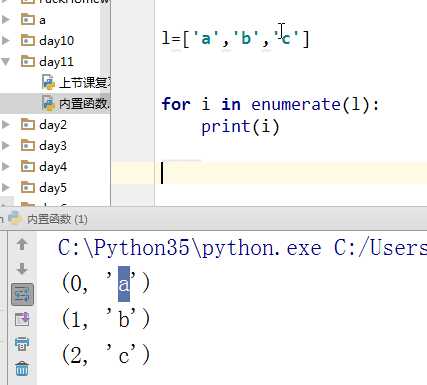The width and height of the screenshot is (427, 385).
Task: Click the Python icon on run tab
Action: click(15, 218)
